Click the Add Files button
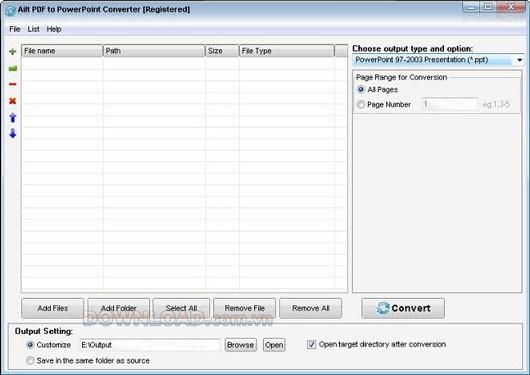Viewport: 530px width, 375px height. (52, 308)
